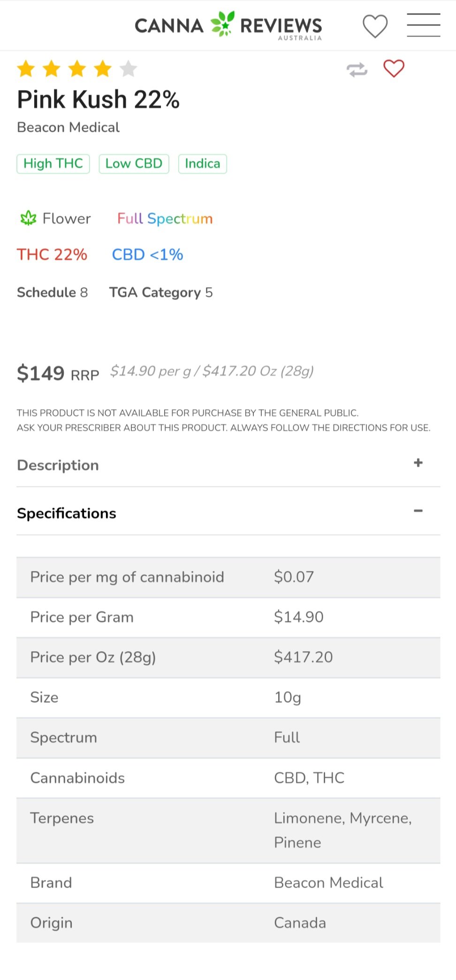Click the Full Spectrum label

point(165,219)
